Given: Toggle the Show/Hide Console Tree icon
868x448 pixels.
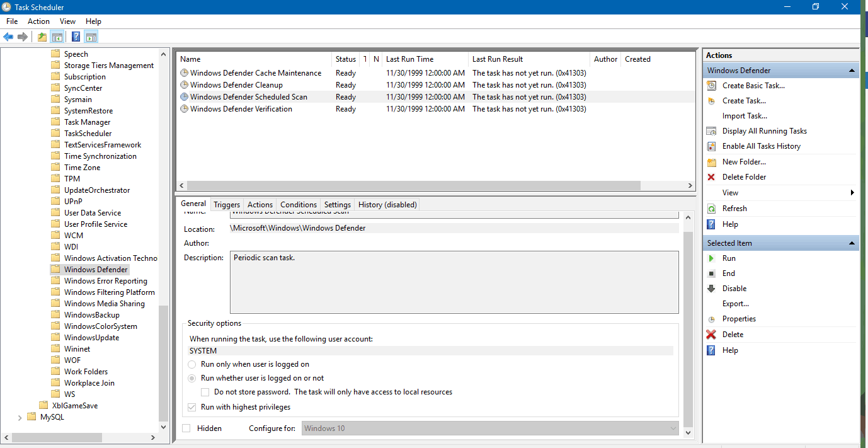Looking at the screenshot, I should point(57,37).
